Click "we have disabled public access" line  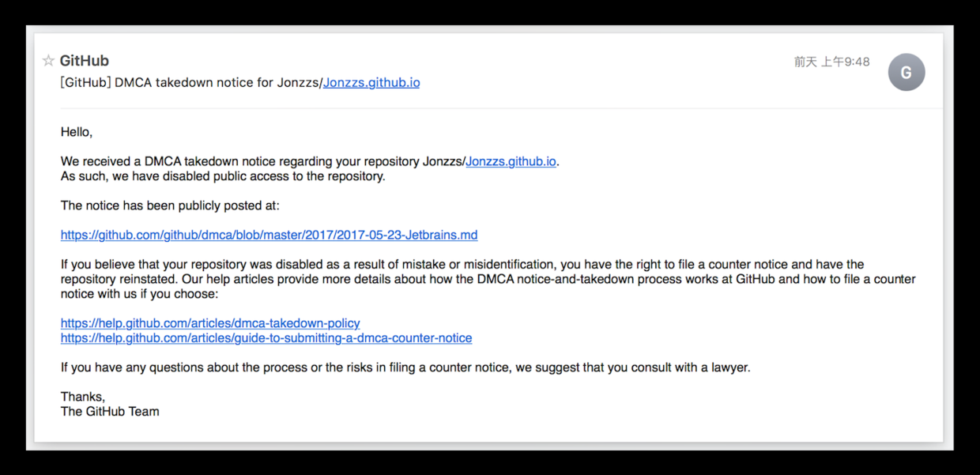coord(223,176)
